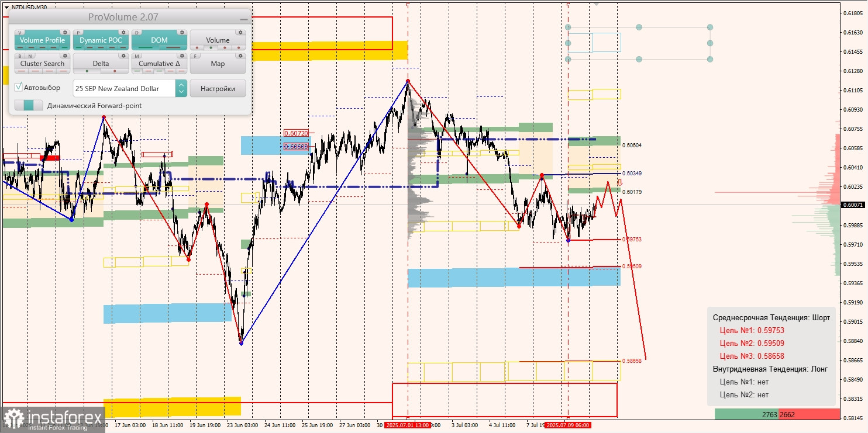Click the 0.60349 level label
This screenshot has height=433, width=868.
point(632,174)
